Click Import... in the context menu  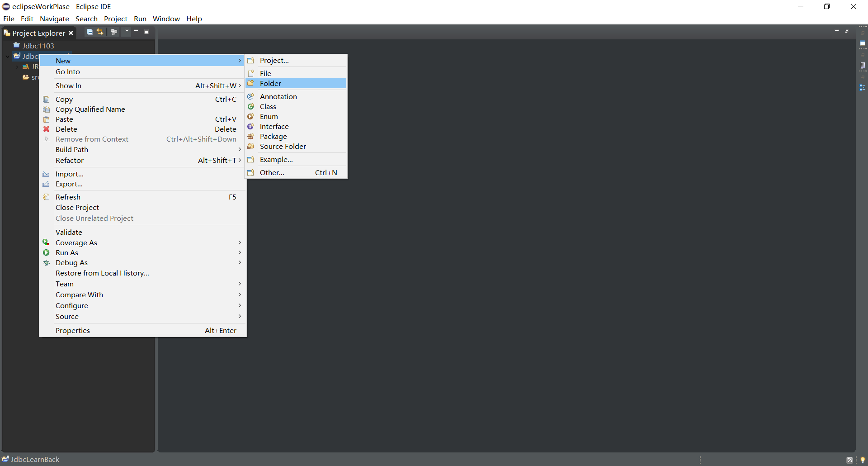tap(142, 174)
